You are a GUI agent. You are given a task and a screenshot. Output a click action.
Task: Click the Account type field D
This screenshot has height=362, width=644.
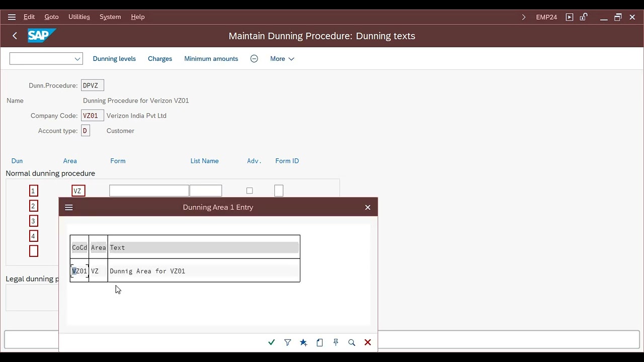[86, 131]
